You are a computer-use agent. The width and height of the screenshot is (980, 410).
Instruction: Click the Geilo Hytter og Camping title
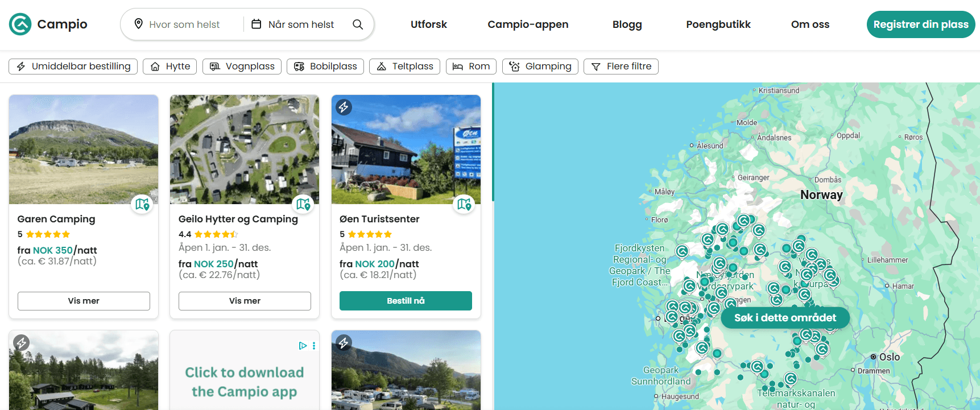[x=238, y=219]
